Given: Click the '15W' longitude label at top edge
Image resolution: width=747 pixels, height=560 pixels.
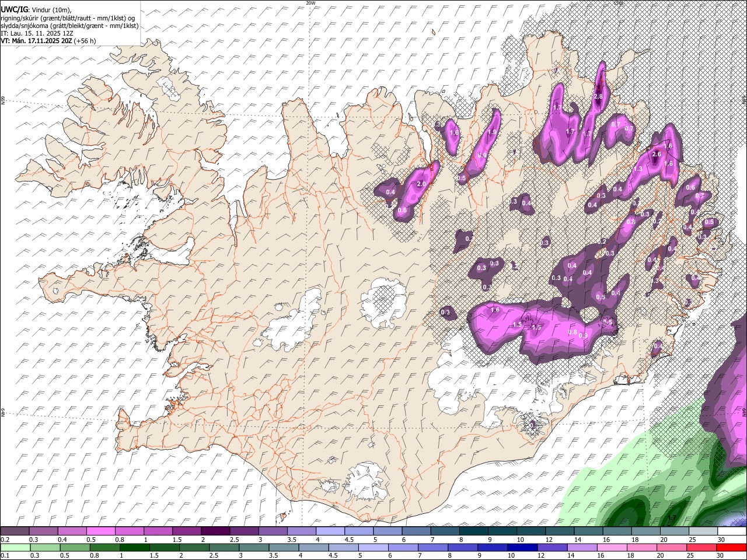Looking at the screenshot, I should click(x=618, y=3).
